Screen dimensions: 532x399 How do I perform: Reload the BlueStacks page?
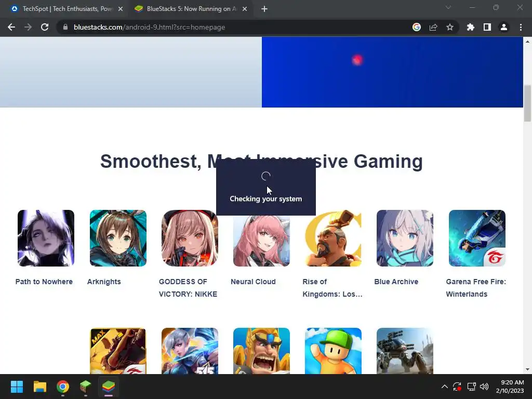(x=45, y=27)
